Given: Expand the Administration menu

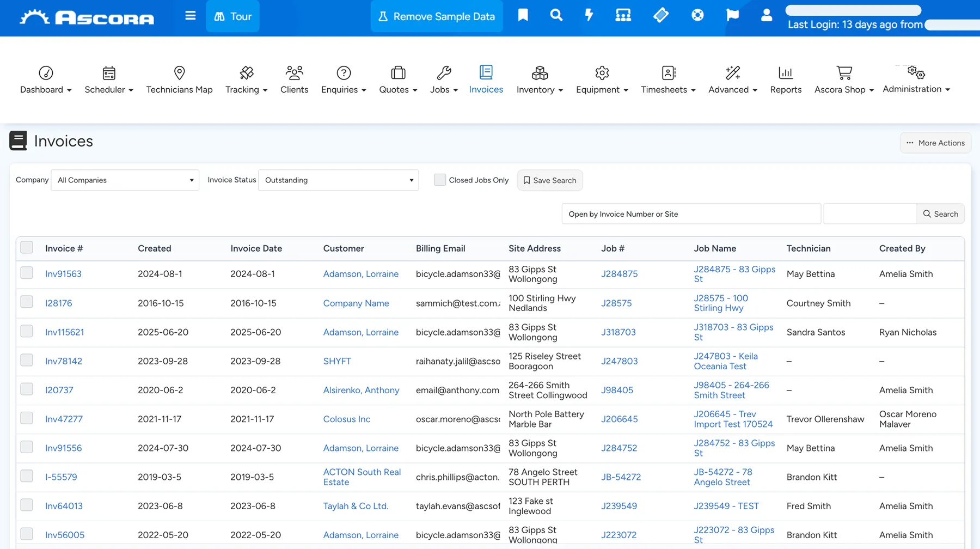Looking at the screenshot, I should [916, 80].
